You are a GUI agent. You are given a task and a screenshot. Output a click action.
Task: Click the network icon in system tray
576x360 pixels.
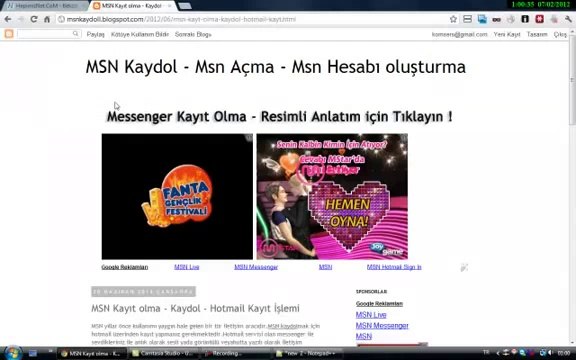point(543,353)
